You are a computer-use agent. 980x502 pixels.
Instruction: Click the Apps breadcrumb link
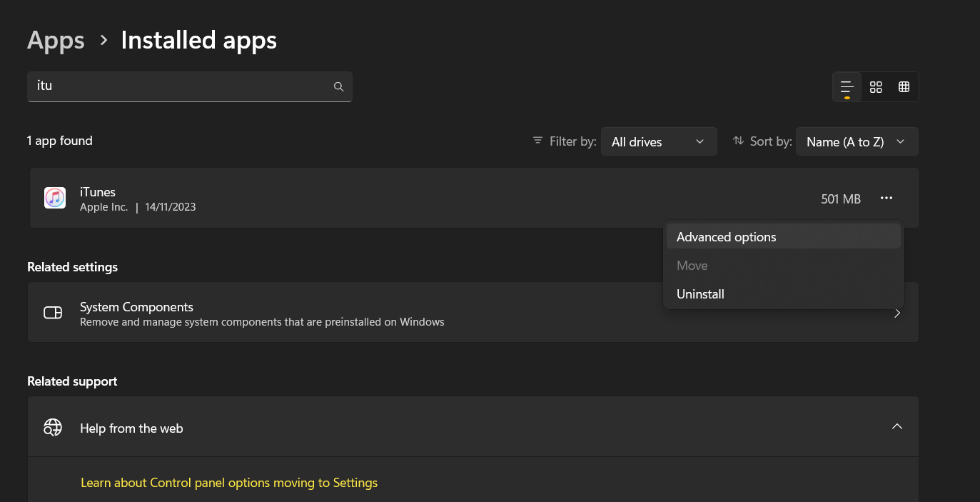pos(56,41)
